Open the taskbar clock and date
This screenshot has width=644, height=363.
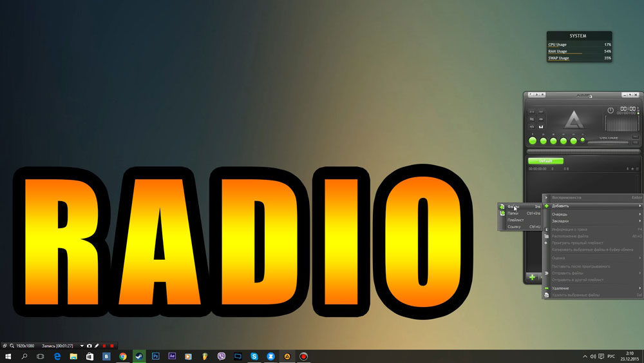[630, 357]
